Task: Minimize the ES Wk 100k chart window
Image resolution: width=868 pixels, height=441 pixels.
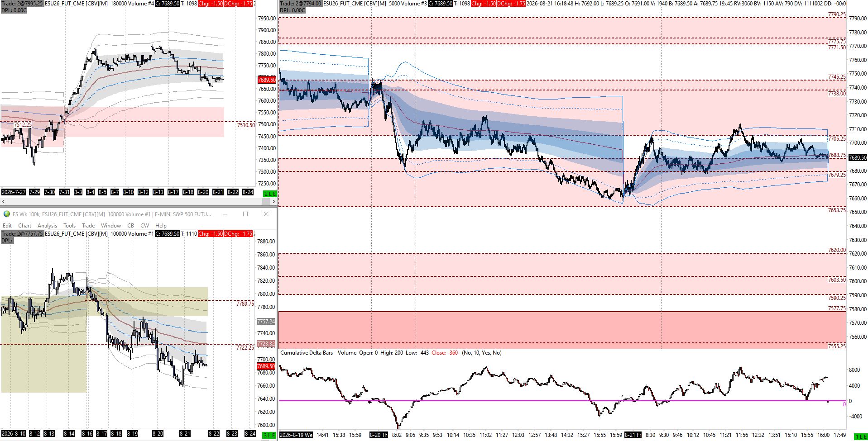Action: click(x=225, y=214)
